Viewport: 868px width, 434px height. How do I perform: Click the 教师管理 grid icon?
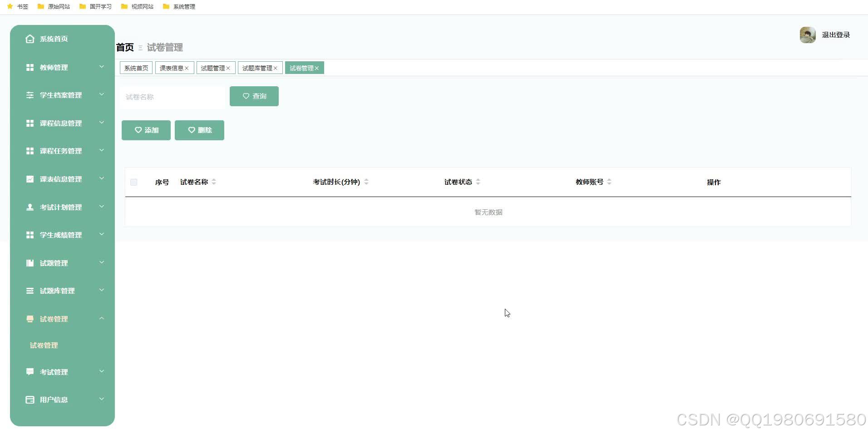30,67
